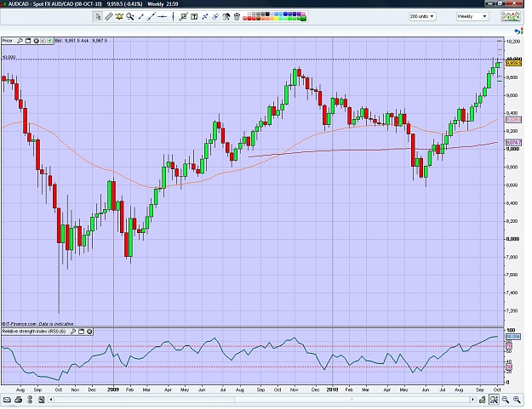This screenshot has width=532, height=409.
Task: Click the printer icon
Action: (19, 400)
